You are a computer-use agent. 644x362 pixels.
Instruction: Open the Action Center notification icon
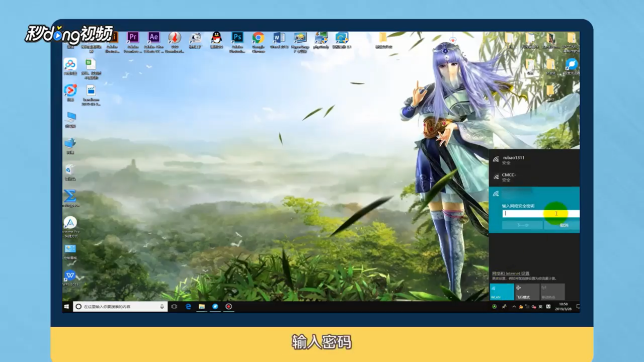[578, 306]
